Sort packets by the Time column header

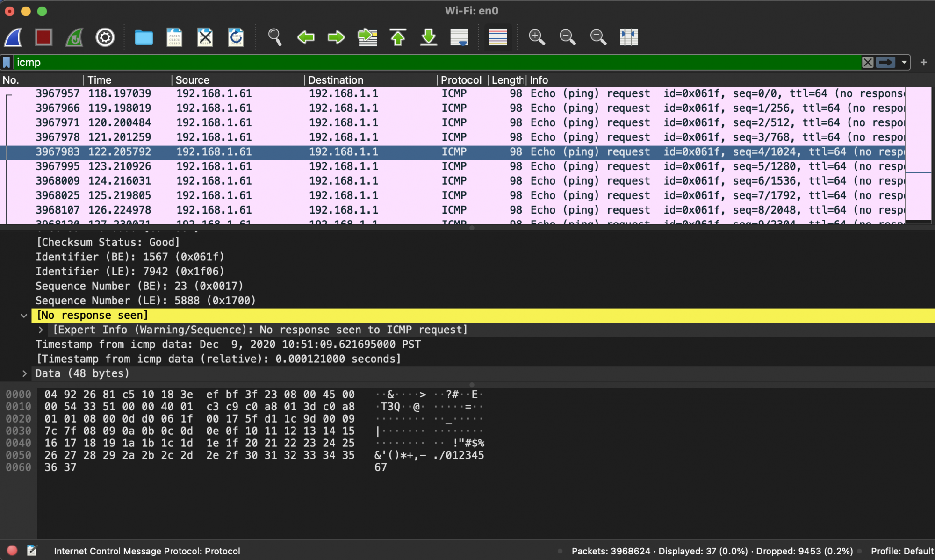99,80
